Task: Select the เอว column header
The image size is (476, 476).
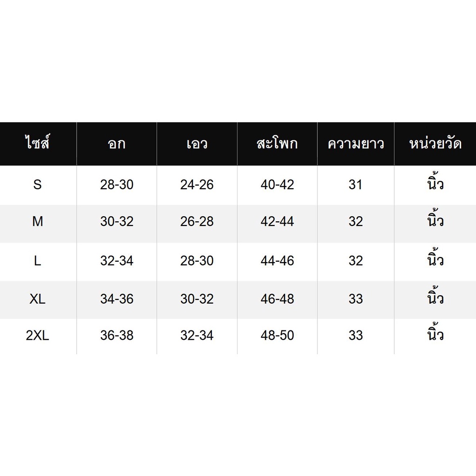Action: coord(197,144)
